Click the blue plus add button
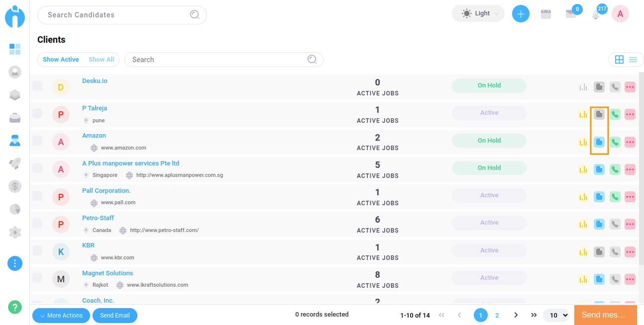 click(521, 14)
